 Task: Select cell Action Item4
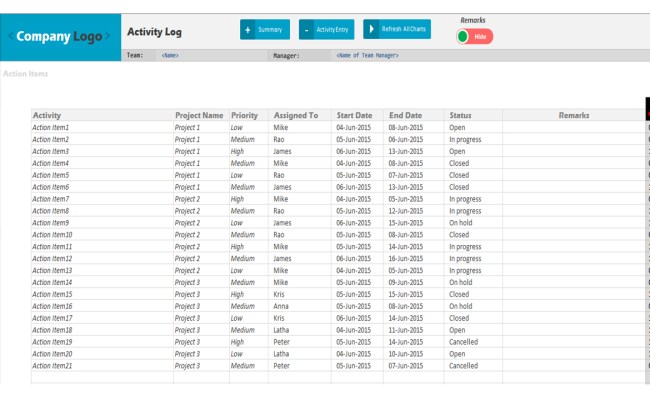(102, 163)
